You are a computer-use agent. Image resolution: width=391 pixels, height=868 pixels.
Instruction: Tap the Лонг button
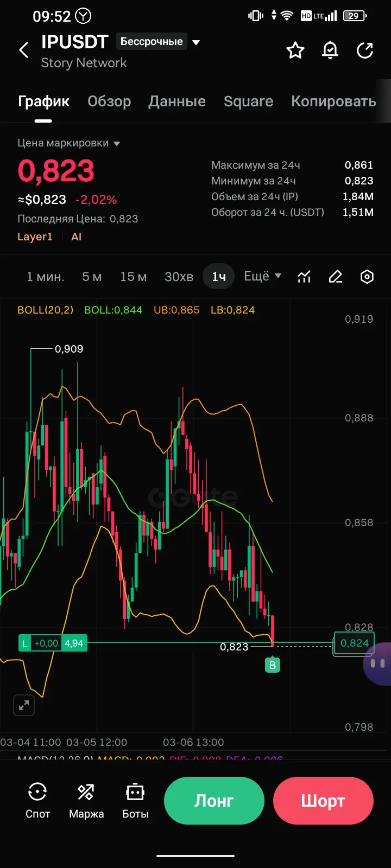point(214,801)
